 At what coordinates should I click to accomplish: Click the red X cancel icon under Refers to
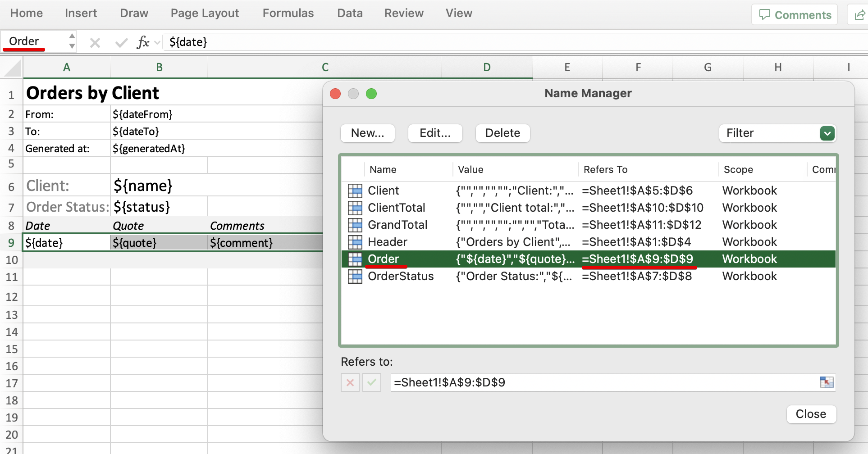(x=350, y=382)
